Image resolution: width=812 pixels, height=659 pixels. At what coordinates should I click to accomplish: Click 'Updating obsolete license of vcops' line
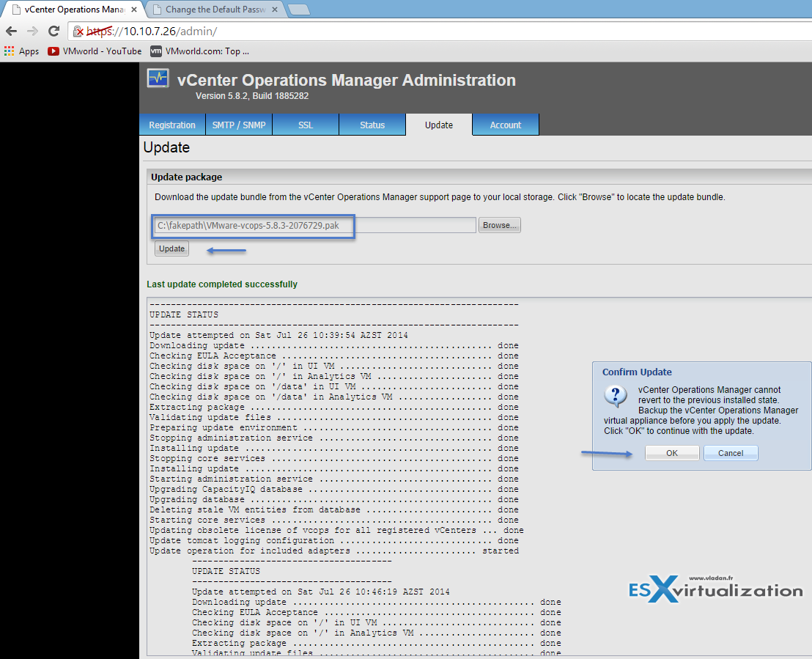pos(336,531)
